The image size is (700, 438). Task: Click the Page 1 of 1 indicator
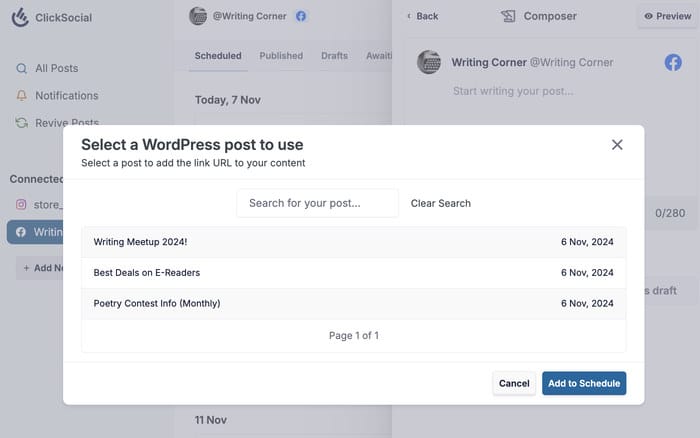(x=354, y=335)
